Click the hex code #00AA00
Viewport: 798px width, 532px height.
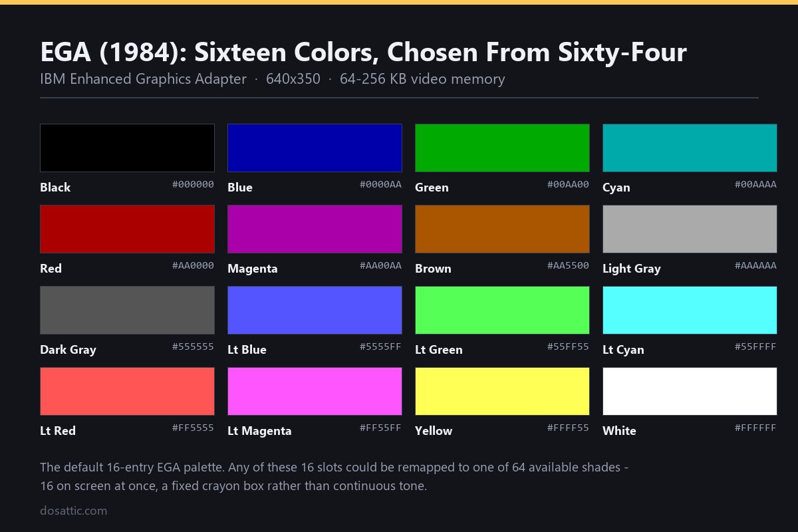[568, 184]
